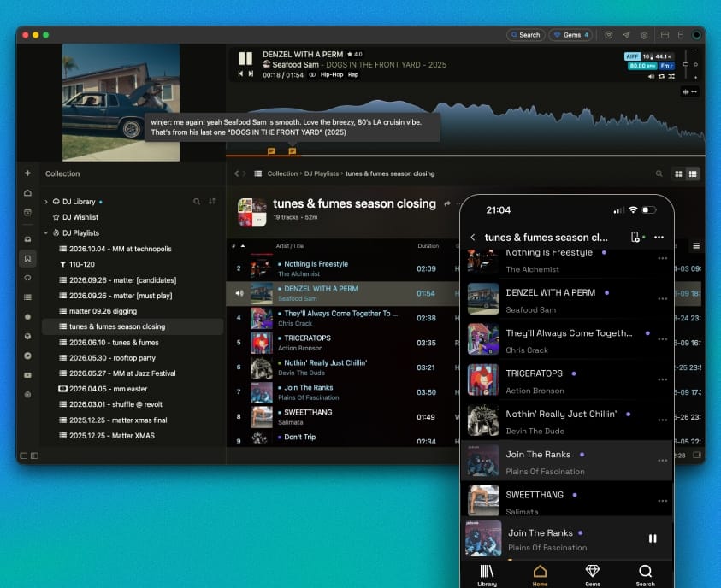Switch to list view
Screen dimensions: 721x588
pos(693,173)
